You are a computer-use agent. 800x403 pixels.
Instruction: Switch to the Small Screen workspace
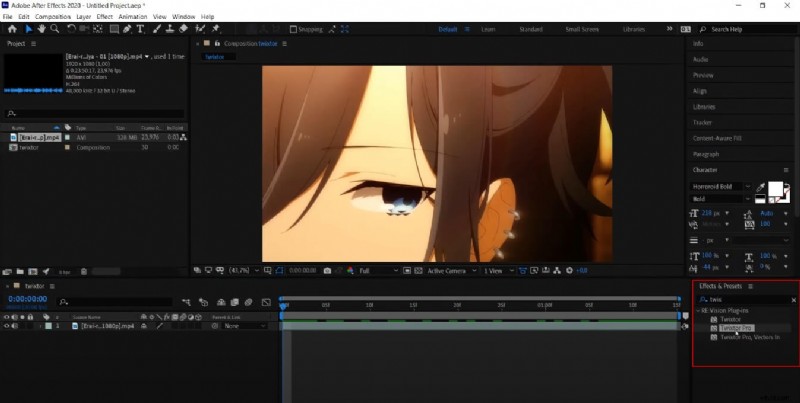pyautogui.click(x=582, y=30)
